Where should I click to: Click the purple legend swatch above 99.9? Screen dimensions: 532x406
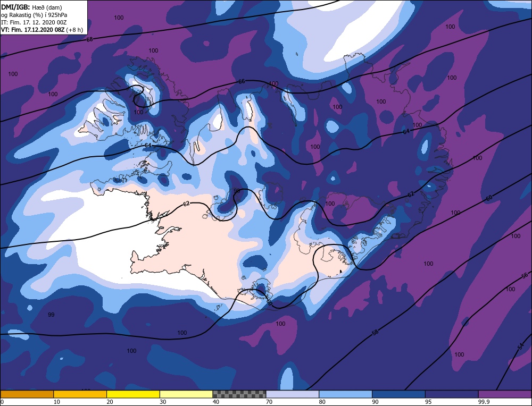click(x=505, y=394)
